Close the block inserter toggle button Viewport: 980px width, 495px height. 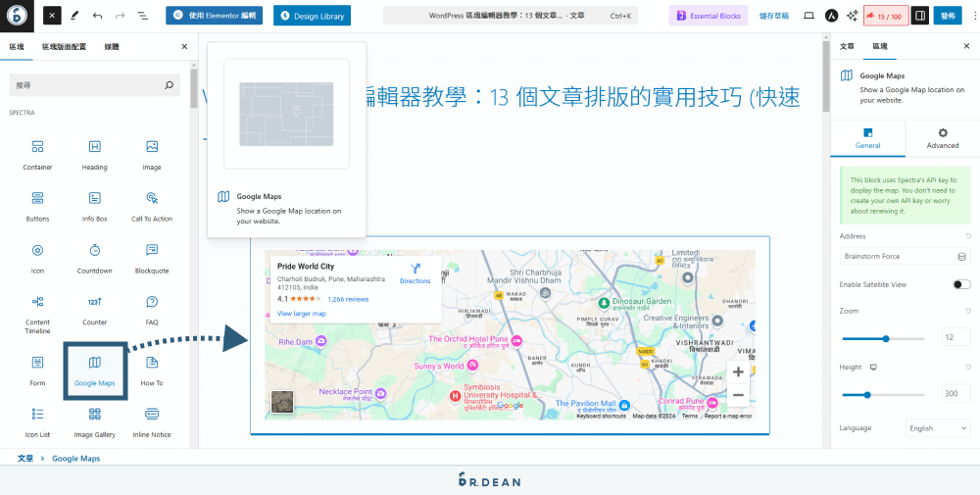[x=53, y=16]
